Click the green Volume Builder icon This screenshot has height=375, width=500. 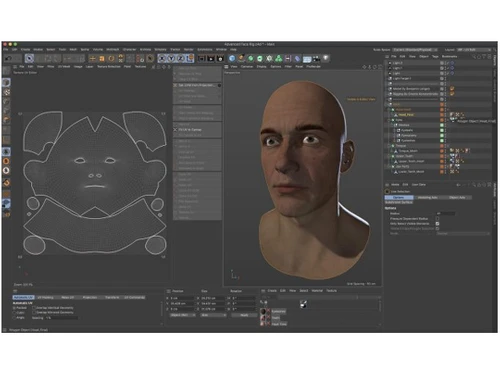click(279, 59)
